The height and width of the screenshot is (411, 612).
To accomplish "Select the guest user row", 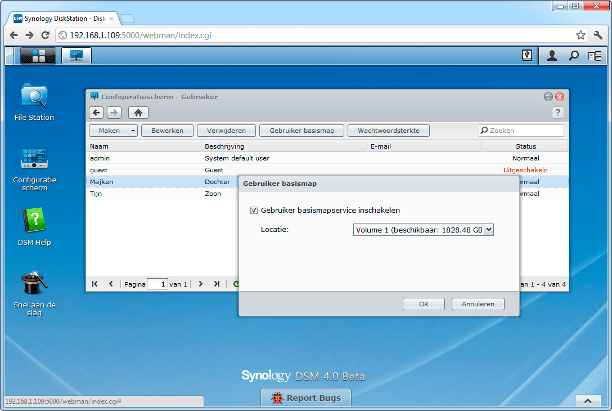I will [327, 170].
